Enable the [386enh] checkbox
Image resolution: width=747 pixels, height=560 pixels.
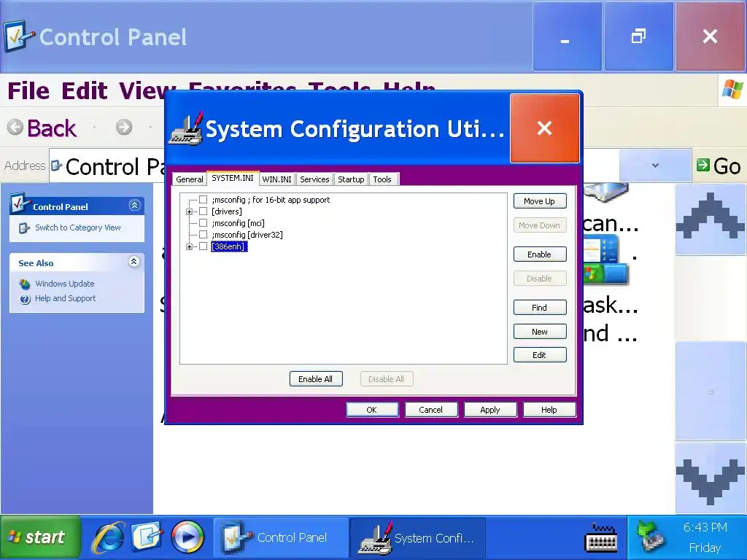pyautogui.click(x=204, y=246)
